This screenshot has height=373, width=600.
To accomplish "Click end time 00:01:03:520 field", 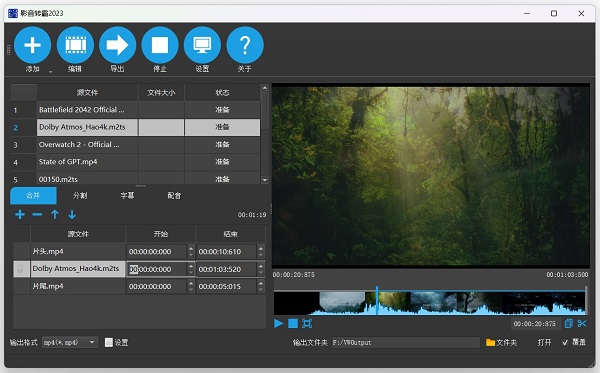I will (x=227, y=269).
